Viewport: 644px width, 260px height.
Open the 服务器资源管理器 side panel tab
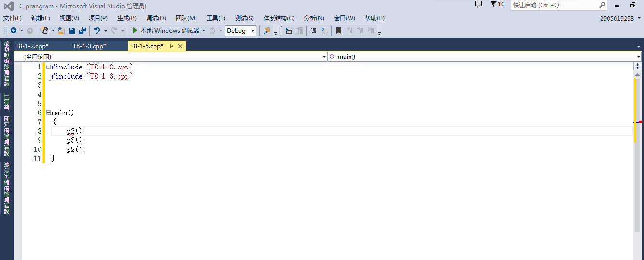coord(7,63)
